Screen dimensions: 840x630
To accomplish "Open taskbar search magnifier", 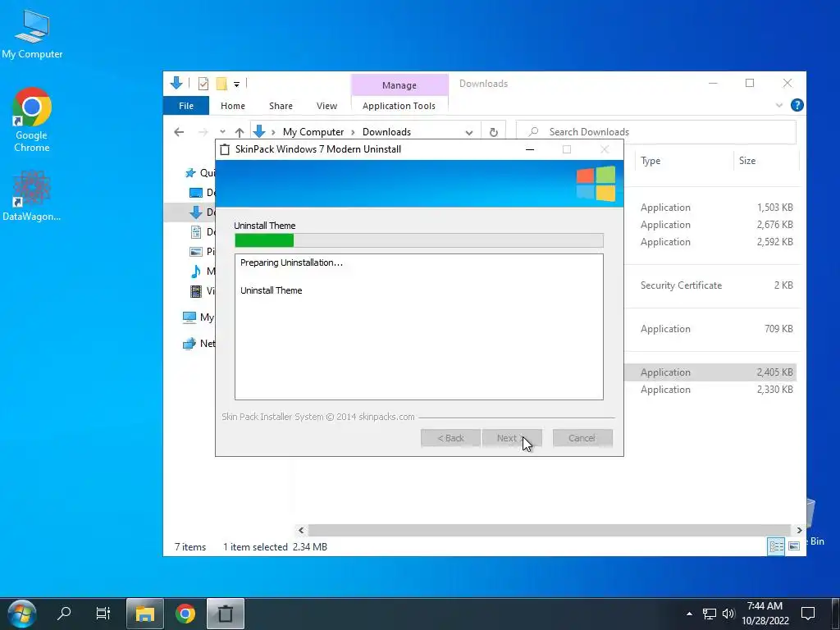I will tap(64, 613).
